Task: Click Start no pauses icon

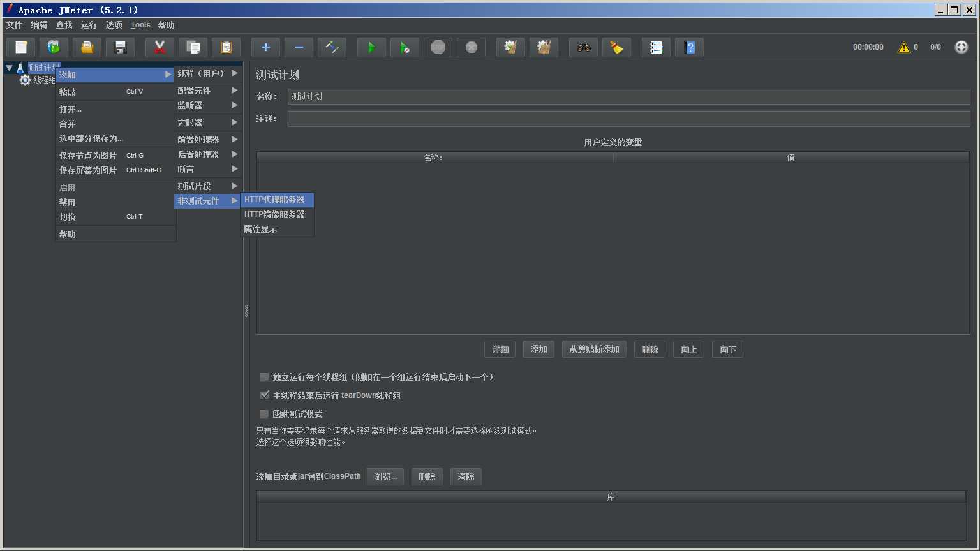Action: click(405, 47)
